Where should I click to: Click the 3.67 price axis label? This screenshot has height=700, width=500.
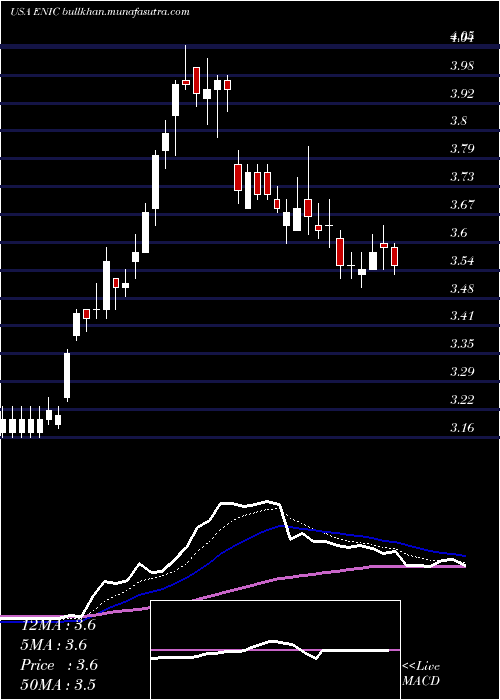tap(462, 205)
